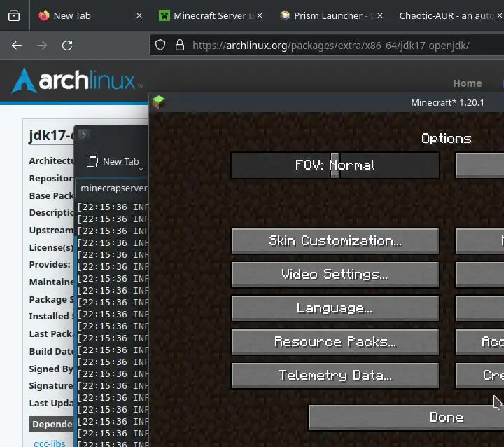
Task: Click the Architecture label on package page
Action: click(51, 160)
